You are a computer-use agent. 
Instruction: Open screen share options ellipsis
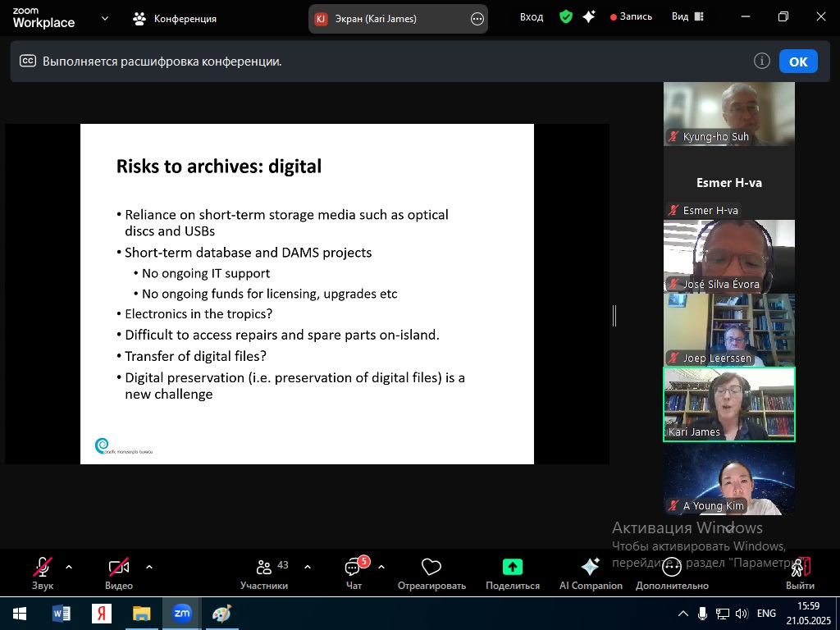point(477,20)
